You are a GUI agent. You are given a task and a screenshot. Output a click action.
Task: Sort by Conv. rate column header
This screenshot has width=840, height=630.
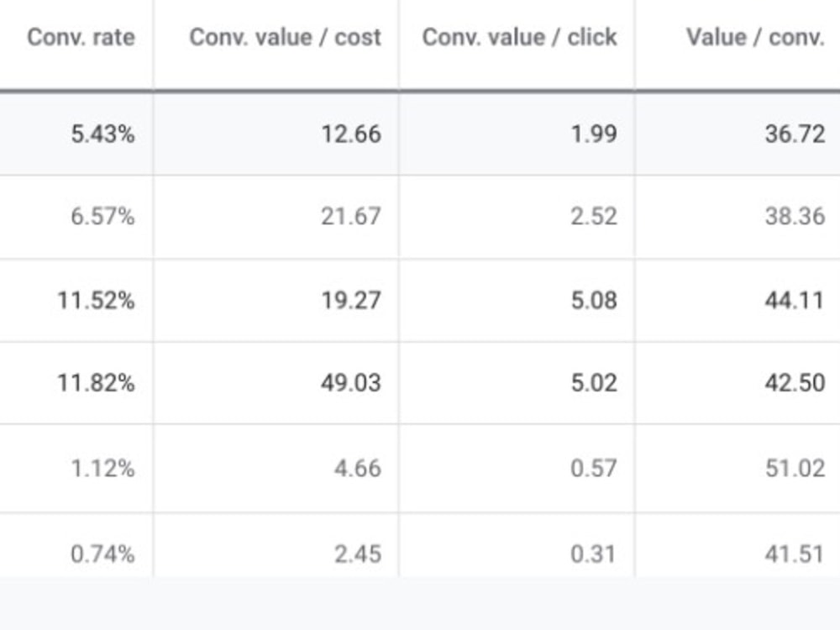tap(81, 38)
